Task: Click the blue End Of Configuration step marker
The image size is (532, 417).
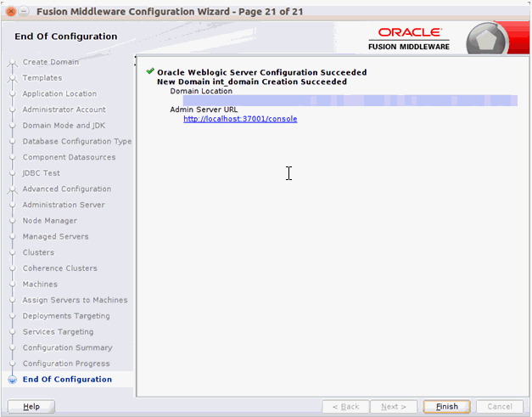Action: (x=13, y=380)
